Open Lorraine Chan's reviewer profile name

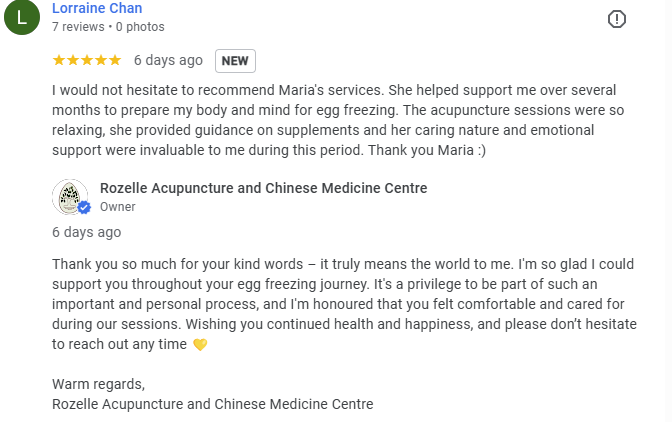coord(97,8)
